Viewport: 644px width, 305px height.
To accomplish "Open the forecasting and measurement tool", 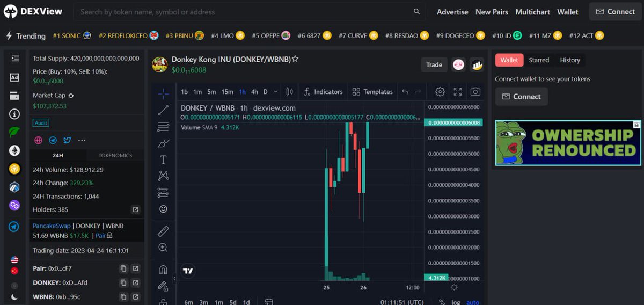I will (163, 193).
